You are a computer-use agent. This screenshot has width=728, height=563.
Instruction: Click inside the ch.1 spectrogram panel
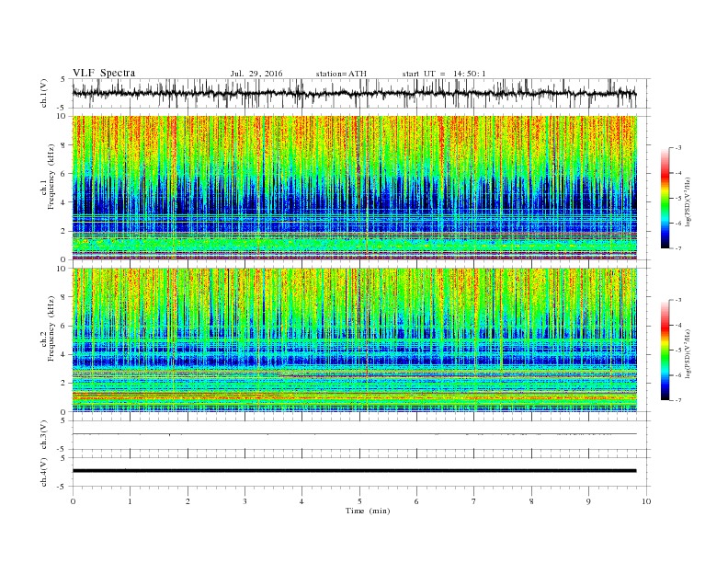[354, 188]
